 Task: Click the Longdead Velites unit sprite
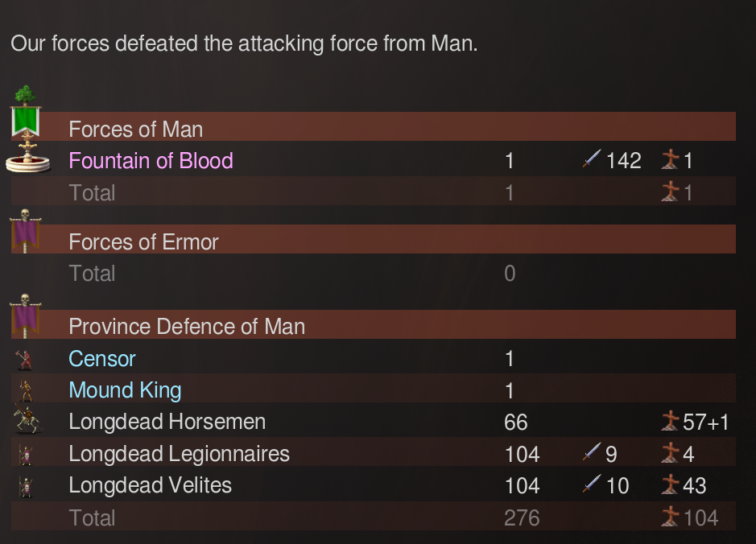tap(26, 487)
